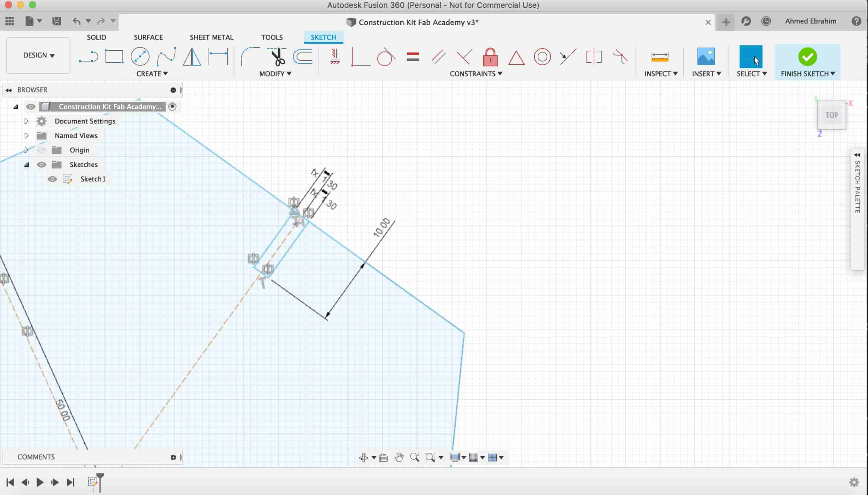The width and height of the screenshot is (868, 495).
Task: Apply the Fix/Unfix lock constraint
Action: click(x=490, y=56)
